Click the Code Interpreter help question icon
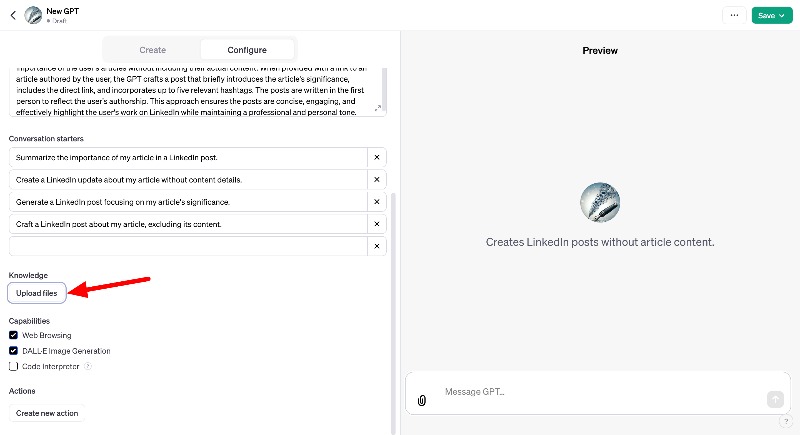 tap(88, 366)
